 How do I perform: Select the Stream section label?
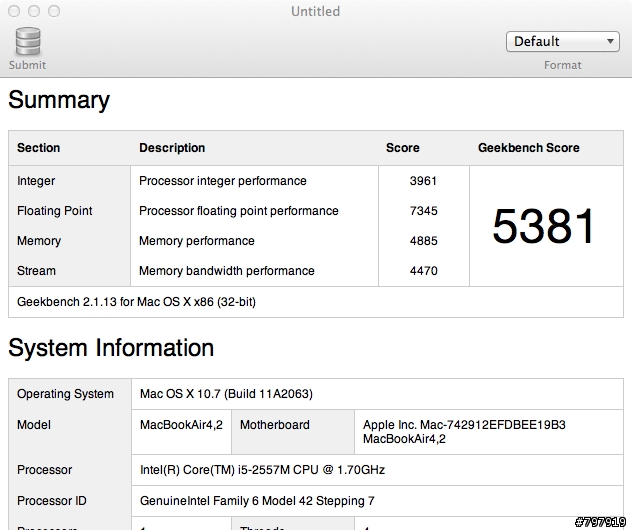pyautogui.click(x=36, y=271)
